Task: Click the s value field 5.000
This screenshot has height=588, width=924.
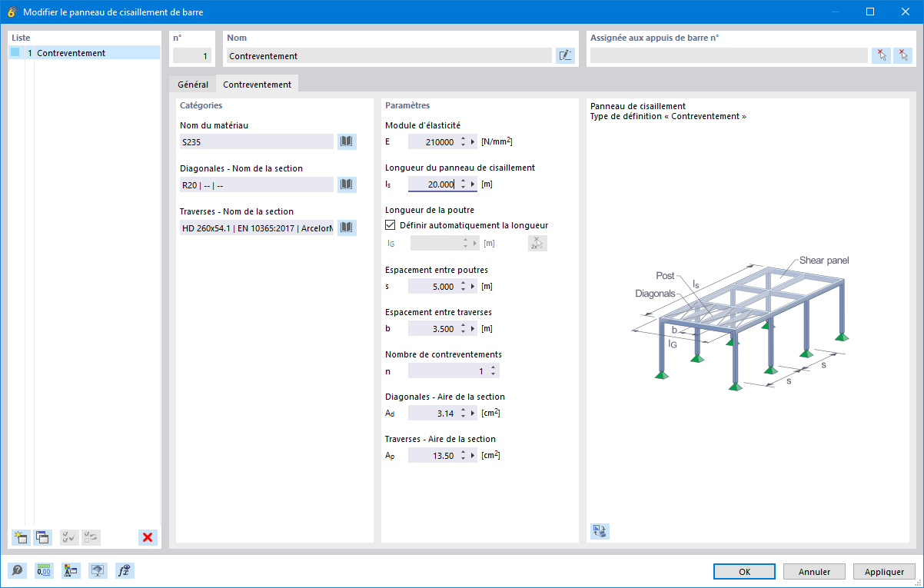Action: tap(433, 286)
